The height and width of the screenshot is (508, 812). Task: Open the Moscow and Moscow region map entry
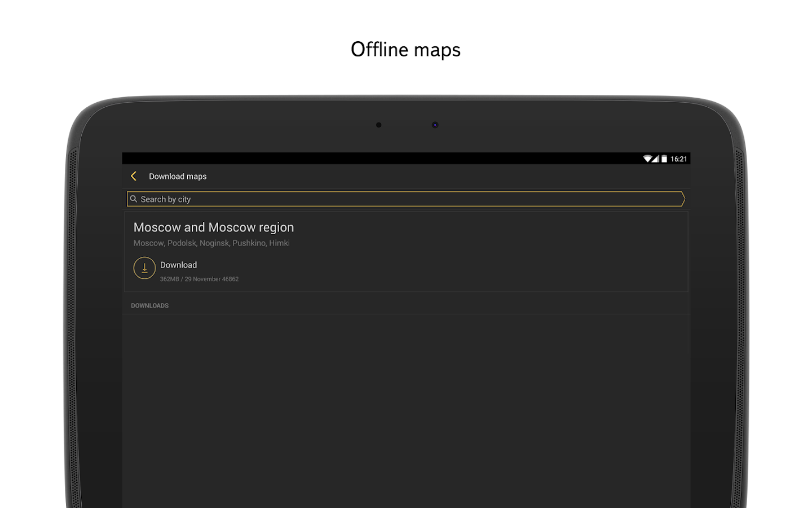click(x=214, y=227)
